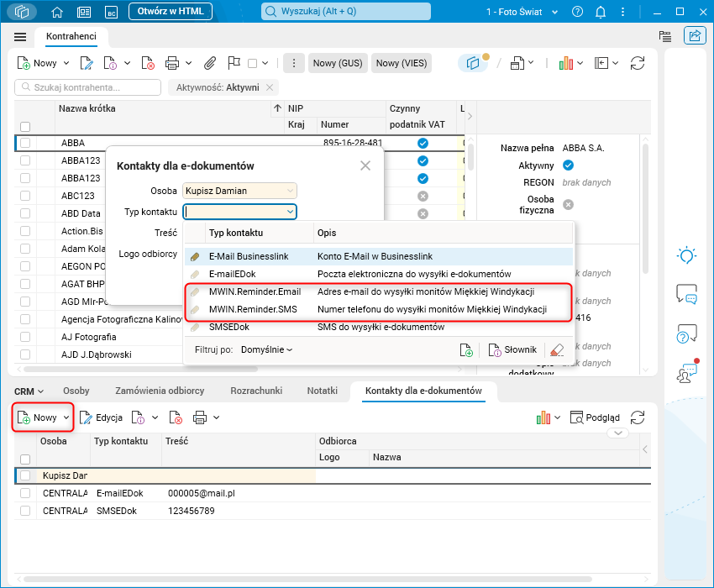
Task: Open the help question mark icon
Action: coord(577,12)
